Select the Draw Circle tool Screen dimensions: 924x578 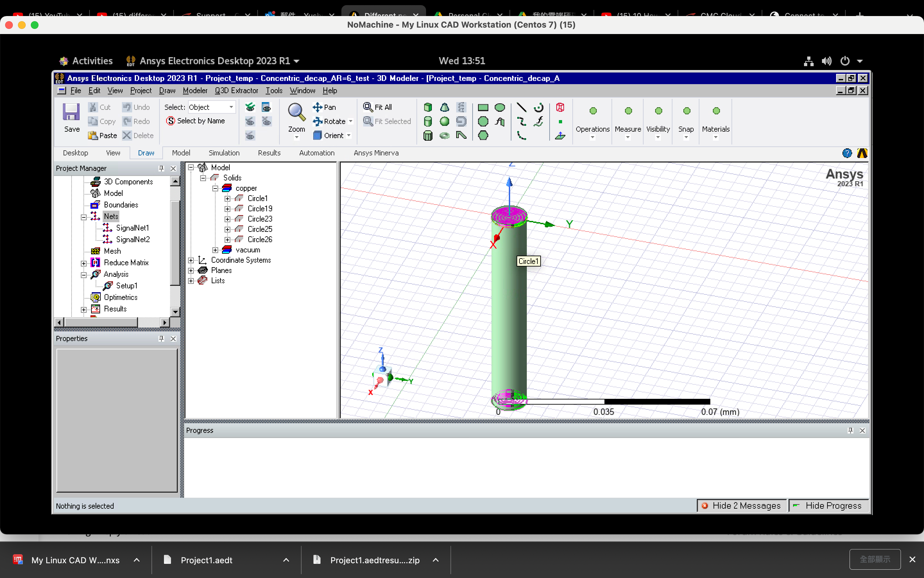483,122
